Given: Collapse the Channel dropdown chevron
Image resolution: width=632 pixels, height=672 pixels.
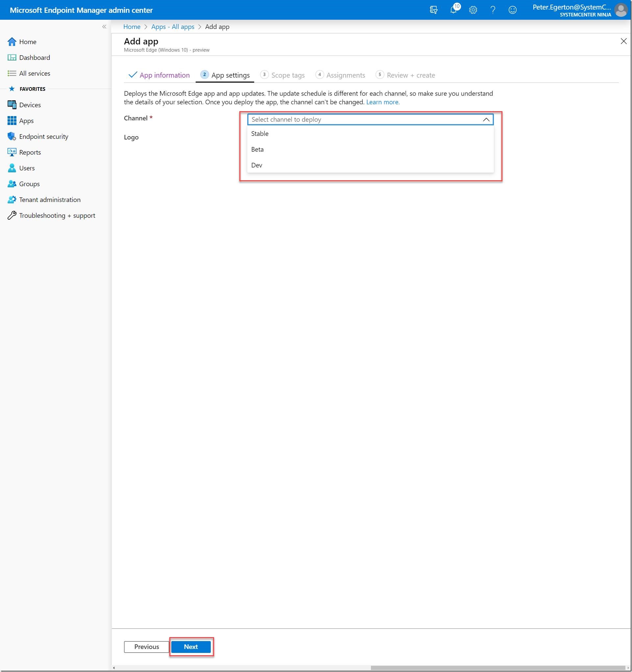Looking at the screenshot, I should pos(486,120).
